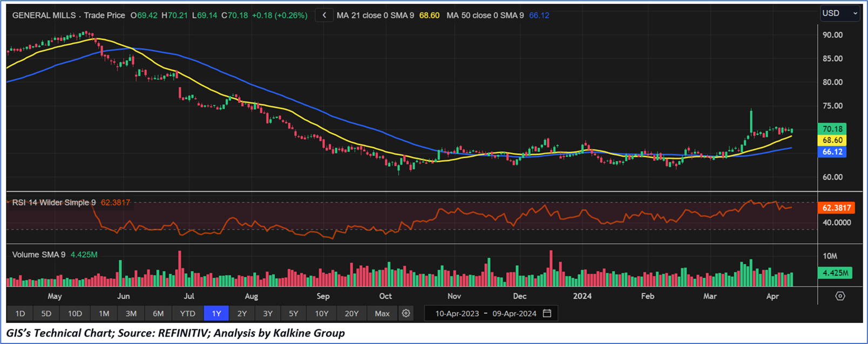Click the 2024 label on time axis
Screen dimensions: 868x344
[582, 296]
